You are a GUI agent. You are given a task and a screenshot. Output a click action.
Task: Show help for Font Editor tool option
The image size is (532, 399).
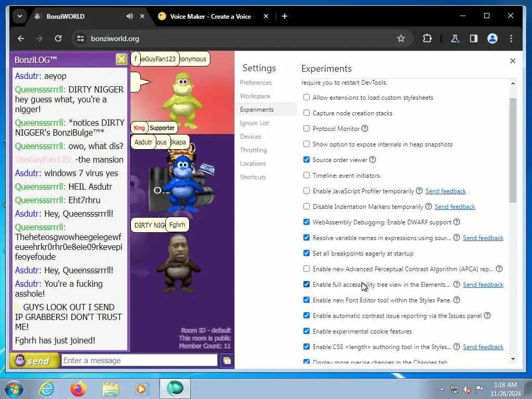457,300
